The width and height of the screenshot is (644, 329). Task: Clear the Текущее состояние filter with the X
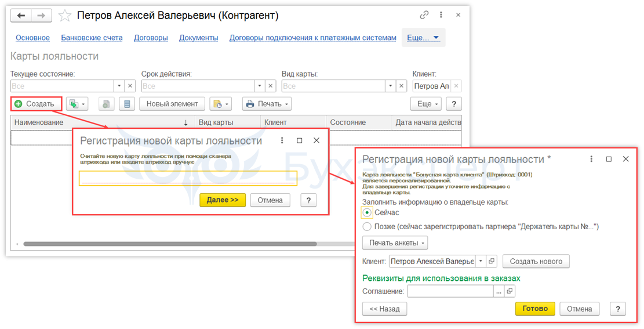point(130,86)
